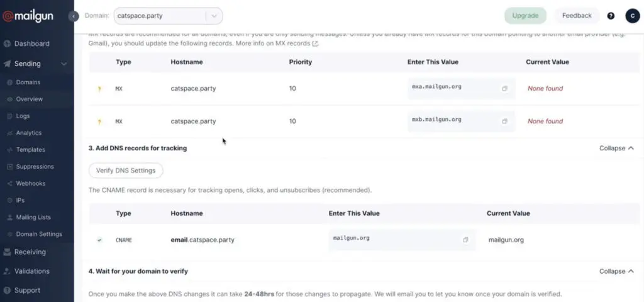Collapse the domain verify wait section
Image resolution: width=644 pixels, height=302 pixels.
(x=616, y=271)
